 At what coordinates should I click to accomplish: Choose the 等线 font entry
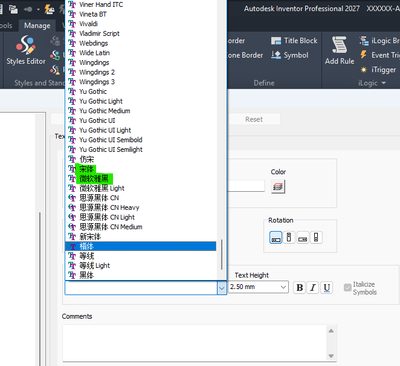coord(140,256)
